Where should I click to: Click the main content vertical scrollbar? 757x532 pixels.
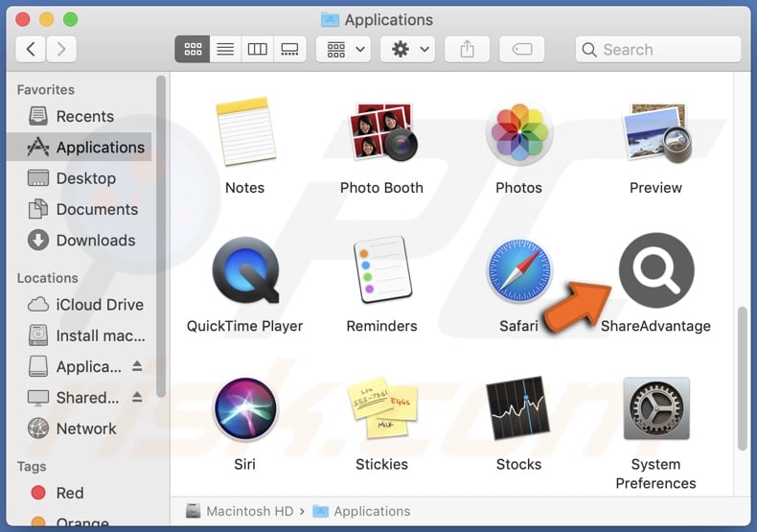point(743,379)
